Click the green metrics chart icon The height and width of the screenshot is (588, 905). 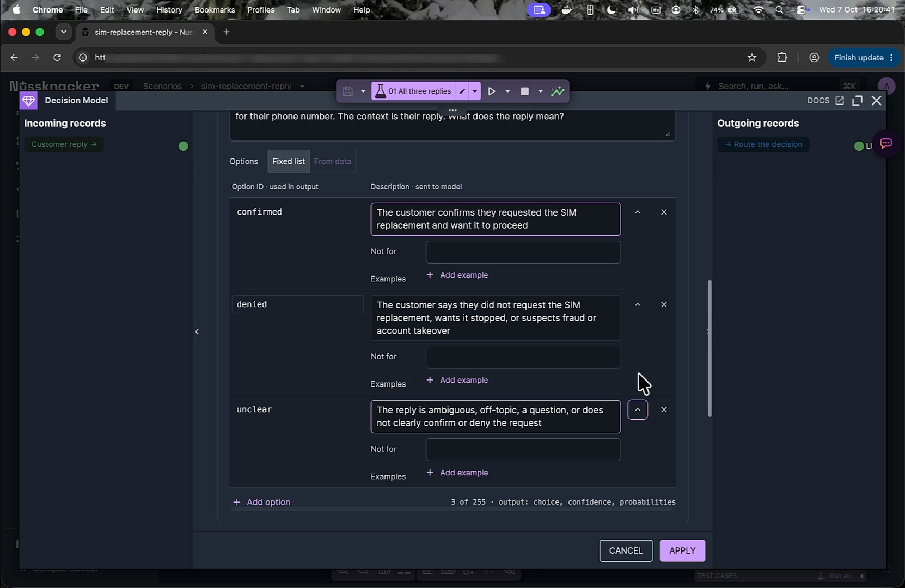tap(558, 91)
